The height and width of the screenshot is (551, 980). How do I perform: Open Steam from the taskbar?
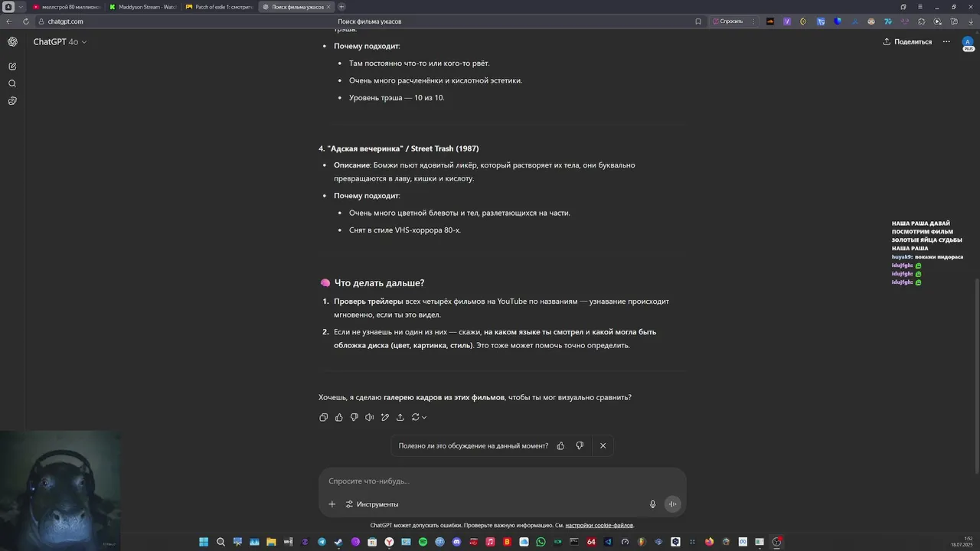tap(338, 542)
